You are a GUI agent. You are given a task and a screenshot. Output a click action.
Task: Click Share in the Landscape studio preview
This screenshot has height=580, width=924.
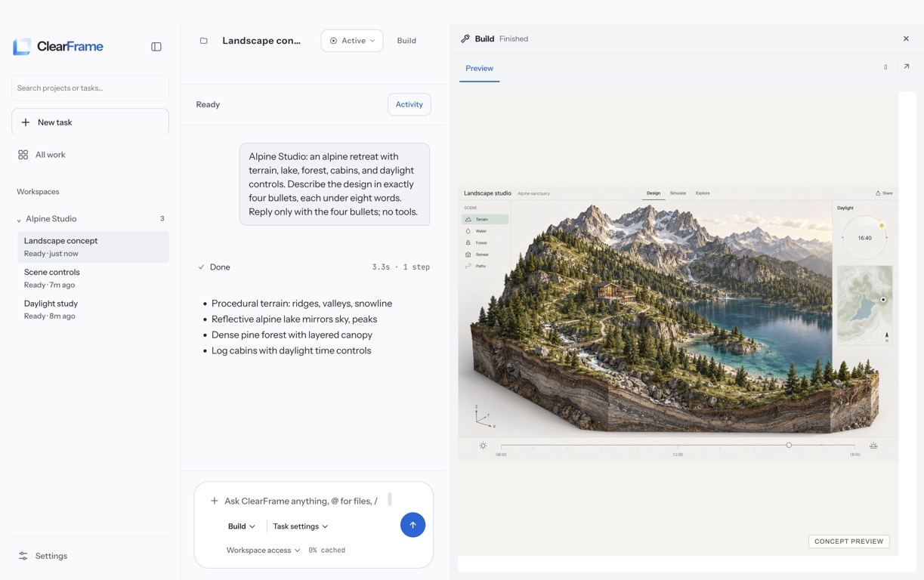tap(884, 193)
